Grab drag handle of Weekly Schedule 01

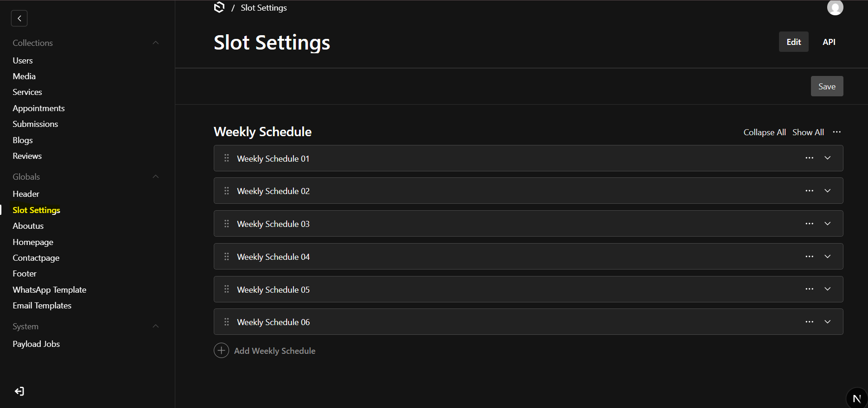227,158
